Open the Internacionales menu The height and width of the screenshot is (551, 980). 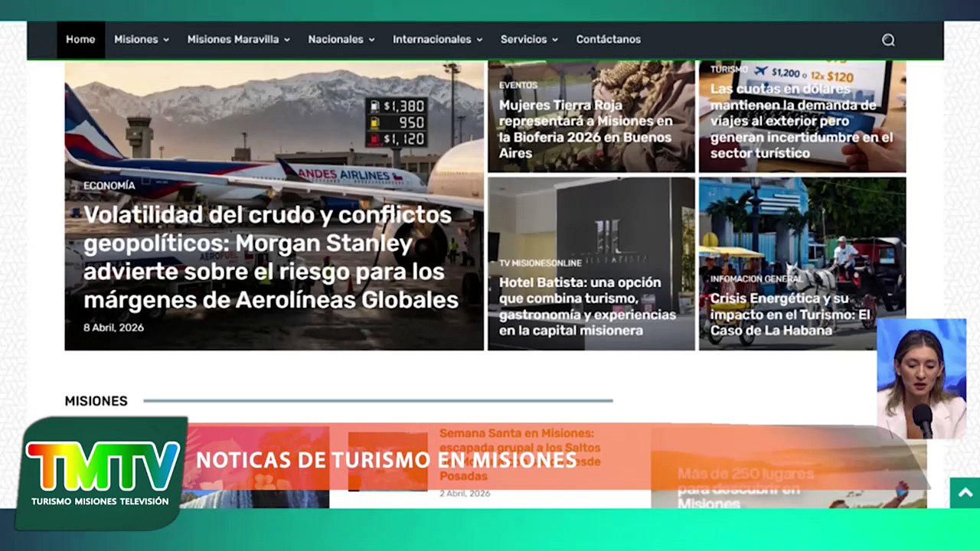click(x=432, y=40)
